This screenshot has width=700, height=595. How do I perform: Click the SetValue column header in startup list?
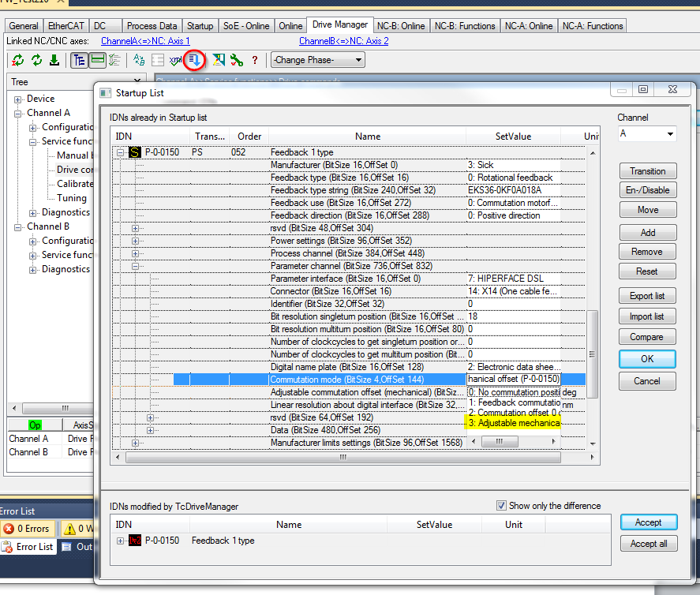(x=513, y=137)
